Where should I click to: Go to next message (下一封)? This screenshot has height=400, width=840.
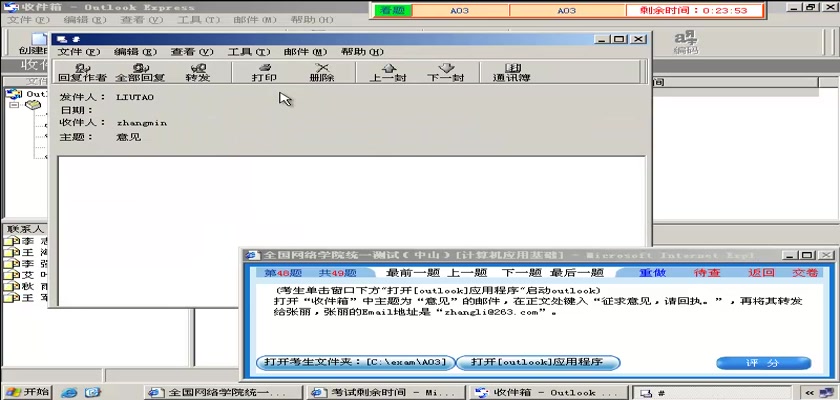pos(446,72)
